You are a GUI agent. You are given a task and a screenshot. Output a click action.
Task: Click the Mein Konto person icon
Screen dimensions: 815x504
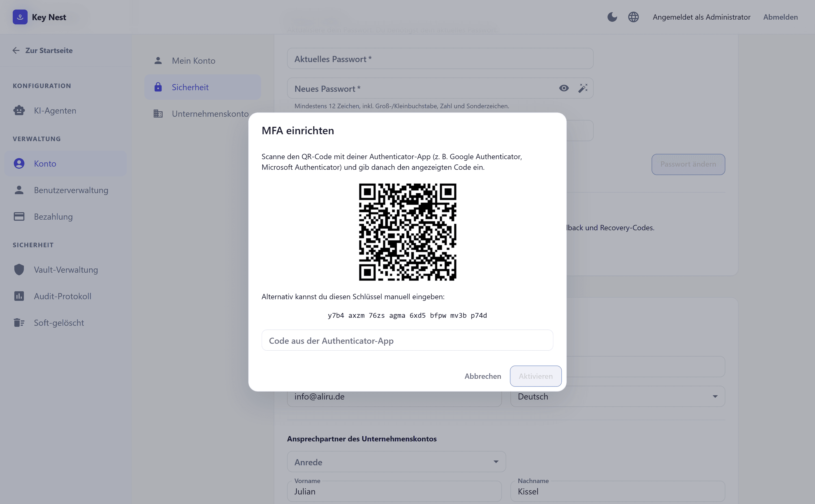click(158, 61)
